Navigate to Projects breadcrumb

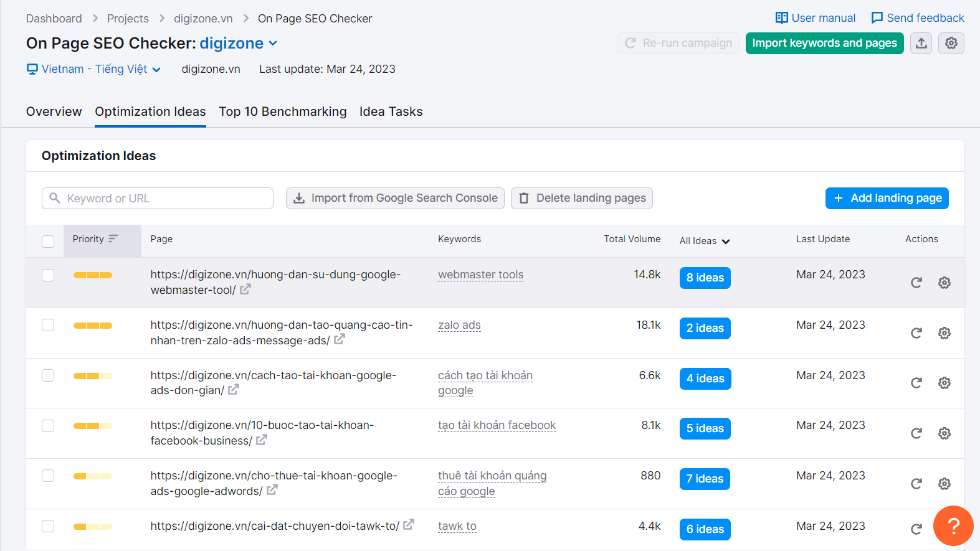128,19
